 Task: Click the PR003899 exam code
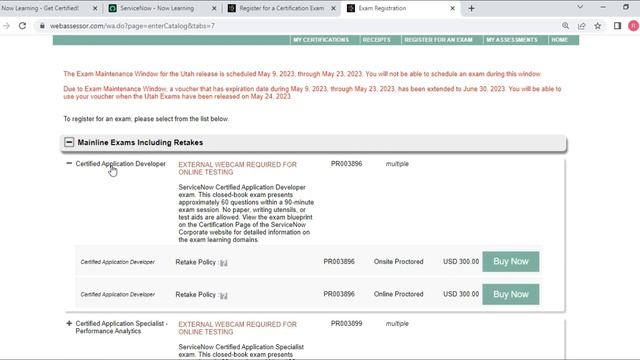tap(347, 324)
